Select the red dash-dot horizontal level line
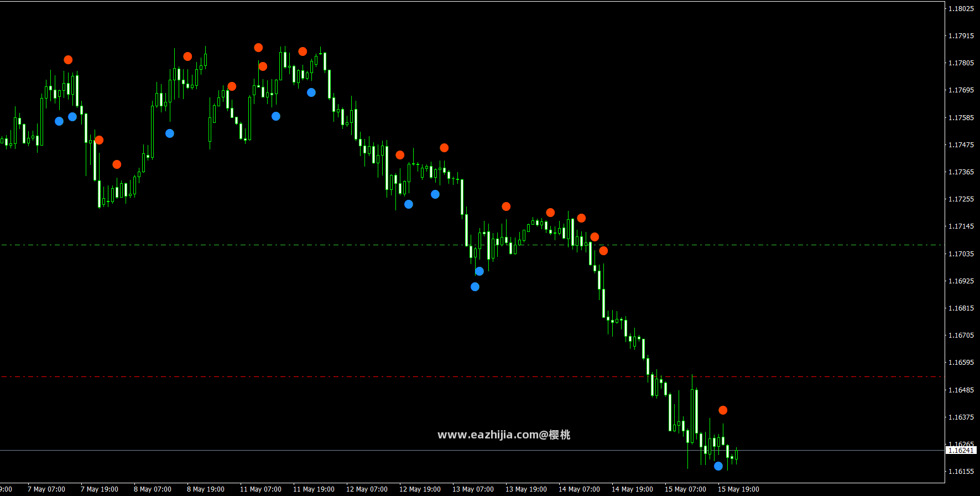 point(472,377)
